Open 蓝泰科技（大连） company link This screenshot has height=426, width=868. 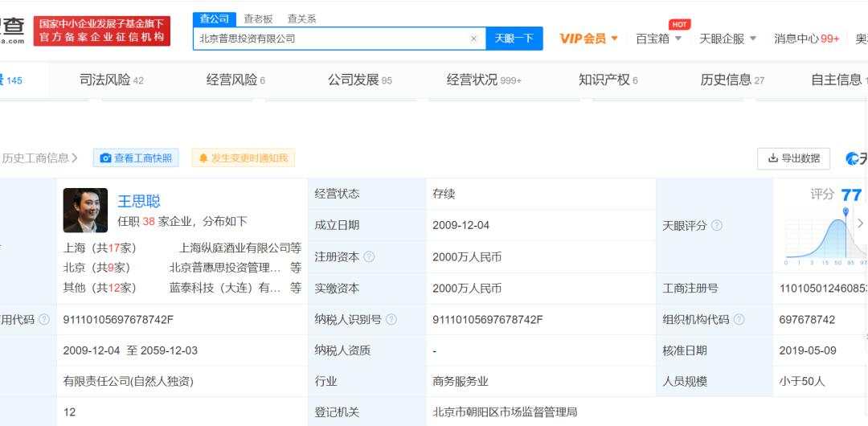click(225, 288)
